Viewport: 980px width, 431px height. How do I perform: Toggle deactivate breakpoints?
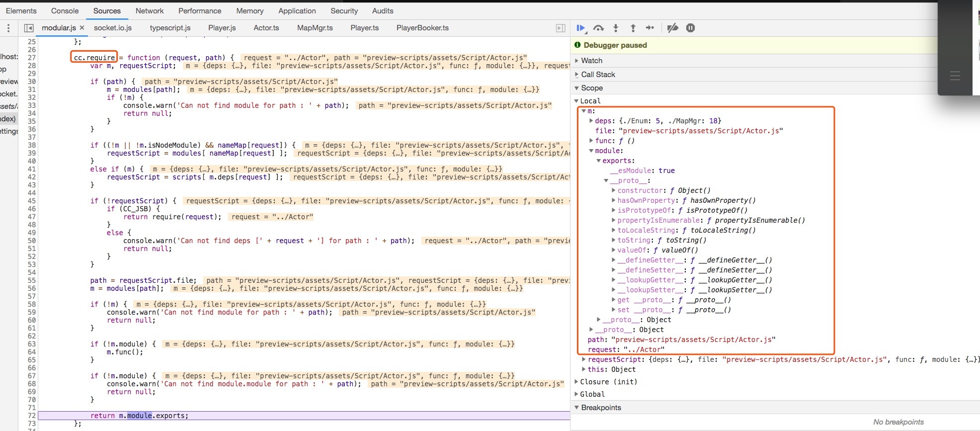672,28
